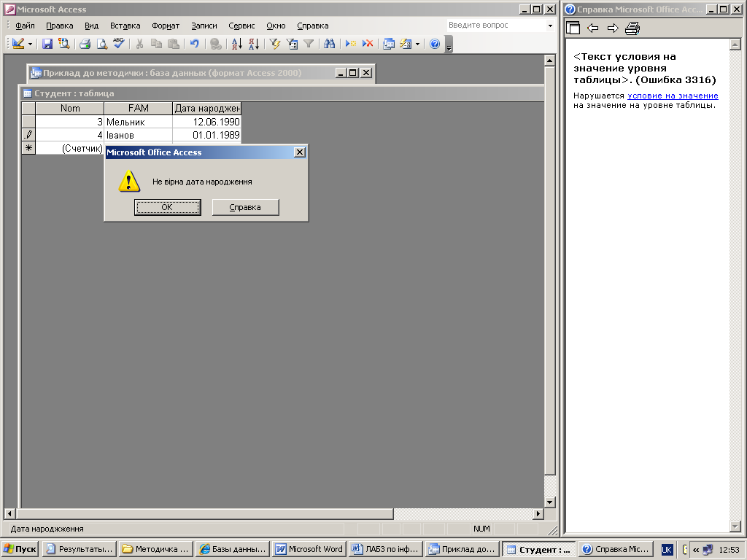The height and width of the screenshot is (560, 747).
Task: Apply Filter by Selection icon
Action: (x=275, y=44)
